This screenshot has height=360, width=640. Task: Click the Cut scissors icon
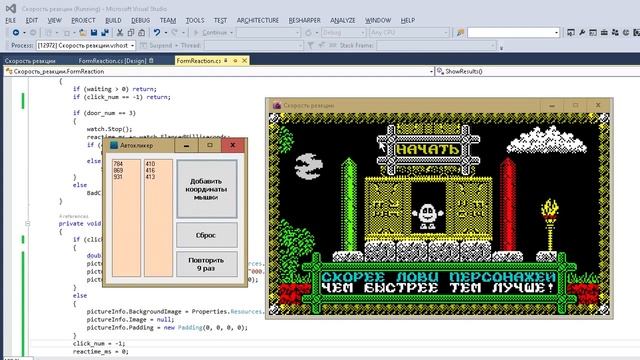(120, 33)
